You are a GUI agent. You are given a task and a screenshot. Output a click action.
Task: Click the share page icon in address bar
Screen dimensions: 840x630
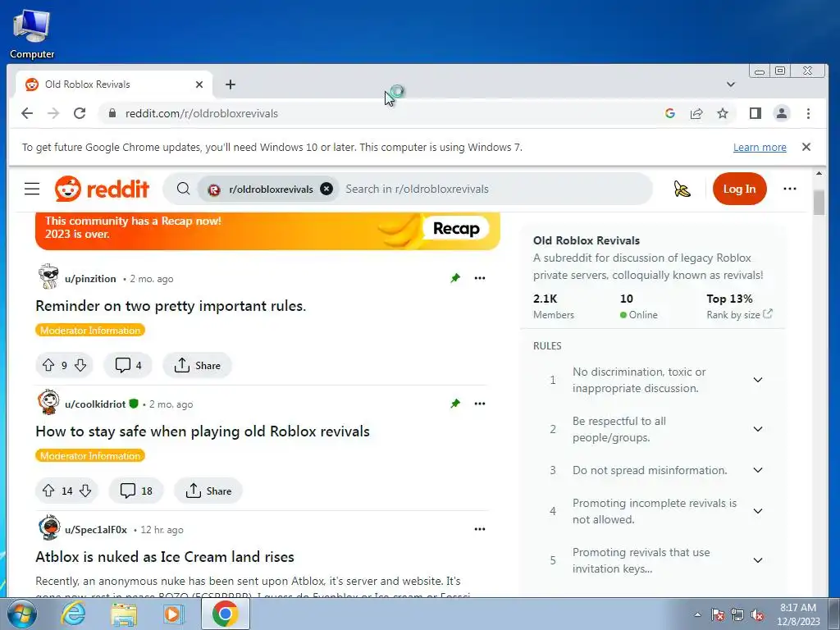pyautogui.click(x=696, y=113)
